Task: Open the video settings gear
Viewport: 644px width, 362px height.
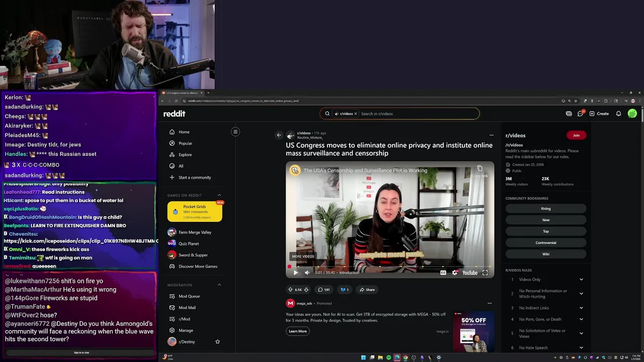Action: click(x=455, y=273)
